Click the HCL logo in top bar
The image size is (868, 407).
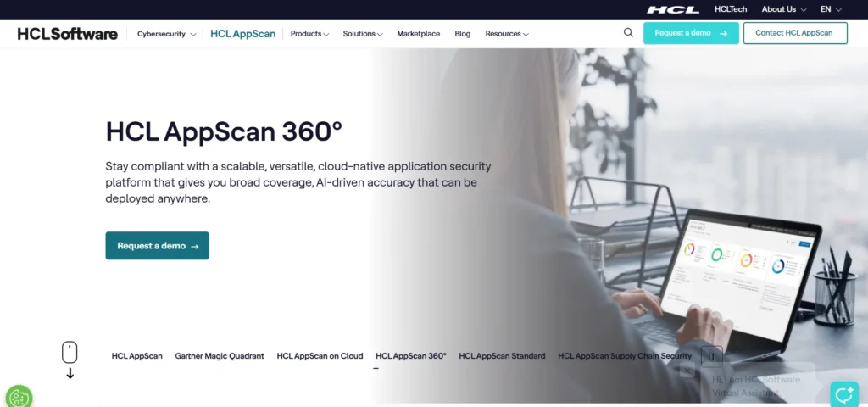tap(673, 9)
